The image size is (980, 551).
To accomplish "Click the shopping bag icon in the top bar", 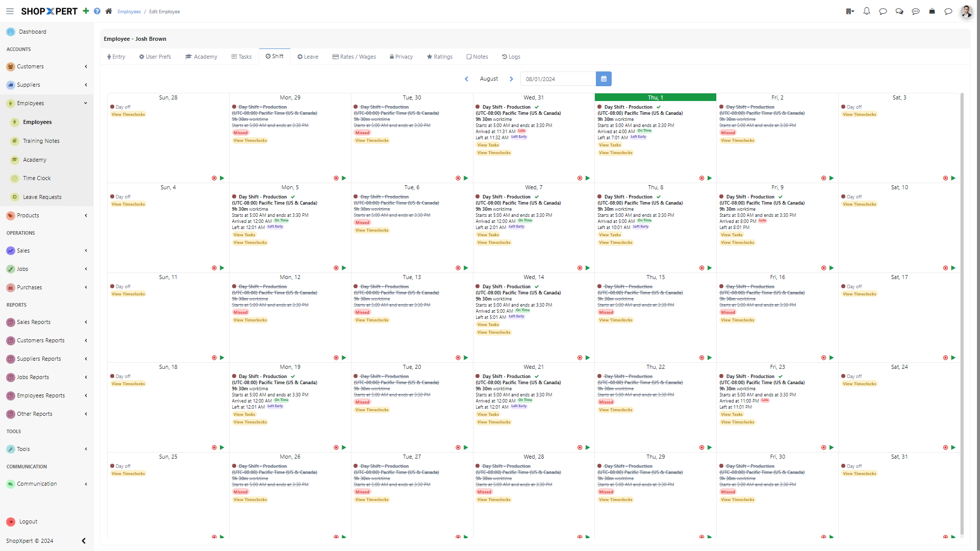I will 932,11.
